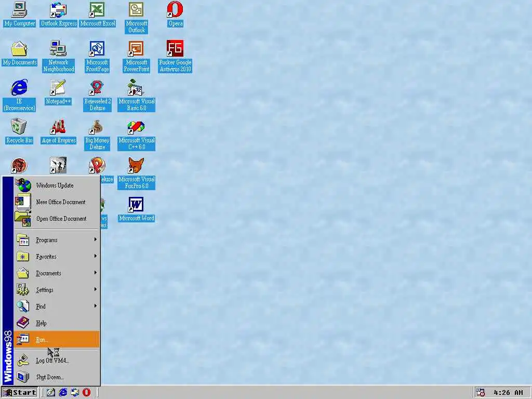Choose Open Office Document in Start menu
The image size is (532, 399).
click(x=57, y=219)
